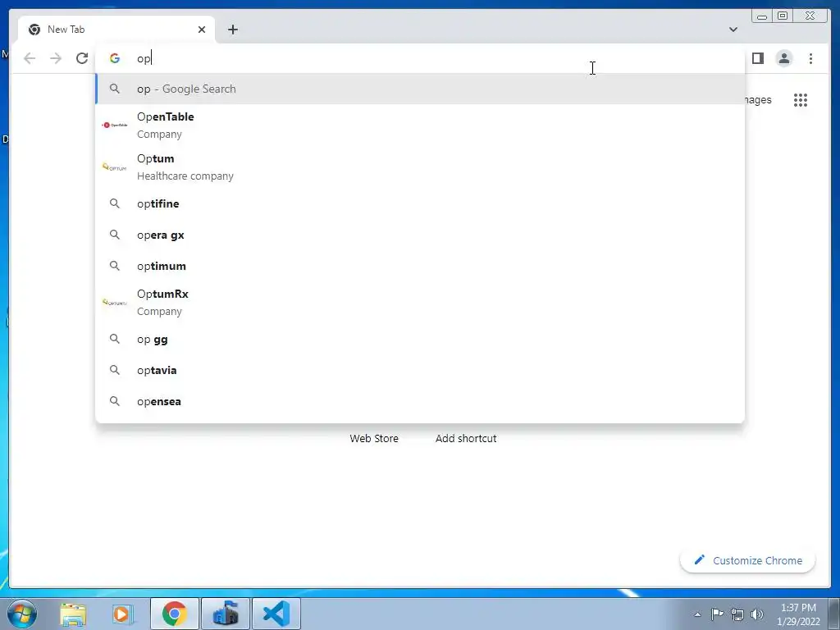This screenshot has height=630, width=840.
Task: Click the Show desktop button
Action: coord(834,614)
